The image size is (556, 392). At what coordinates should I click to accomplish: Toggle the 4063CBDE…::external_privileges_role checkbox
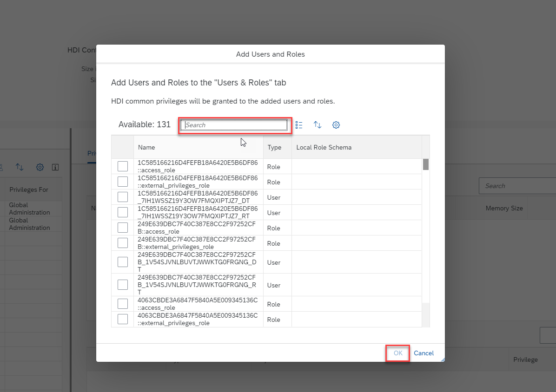point(123,319)
